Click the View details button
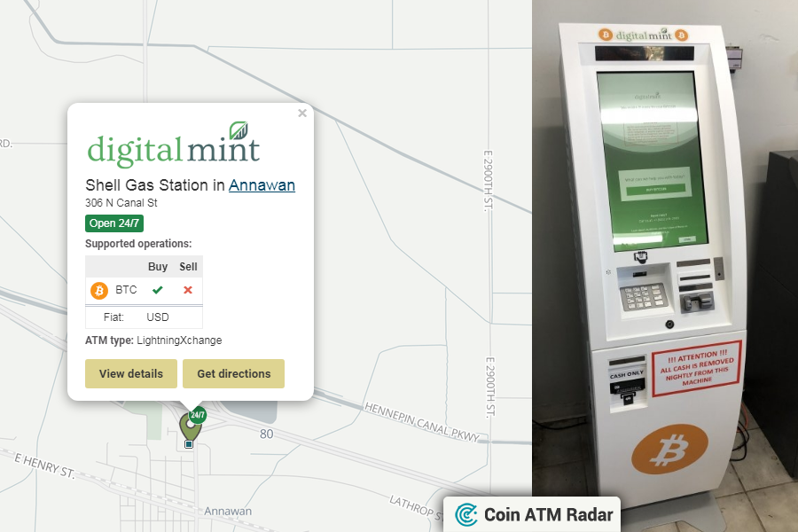 (x=131, y=373)
